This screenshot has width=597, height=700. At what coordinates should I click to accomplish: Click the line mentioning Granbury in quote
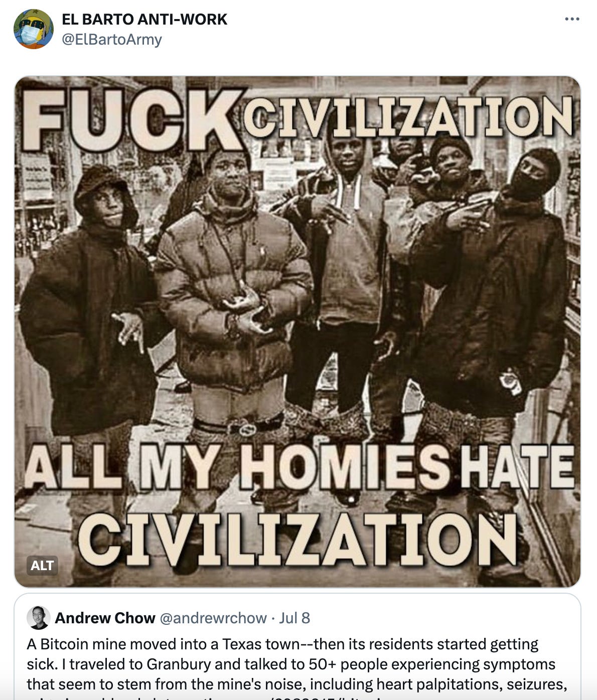291,664
